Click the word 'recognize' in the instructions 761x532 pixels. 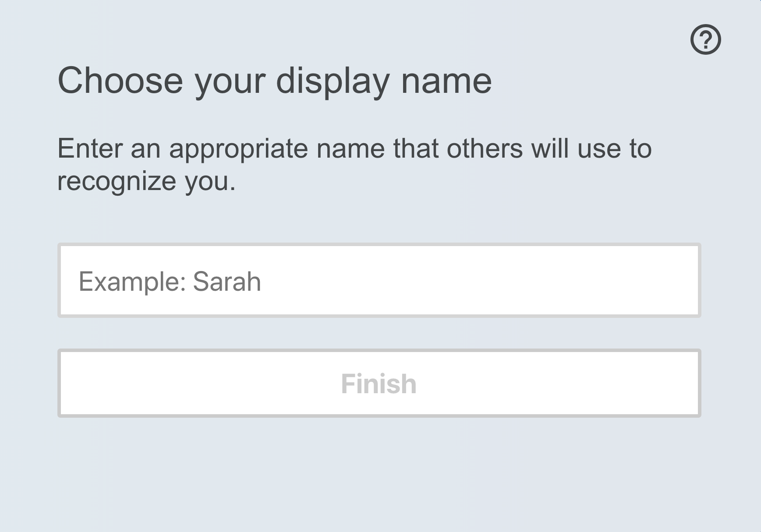click(x=117, y=181)
